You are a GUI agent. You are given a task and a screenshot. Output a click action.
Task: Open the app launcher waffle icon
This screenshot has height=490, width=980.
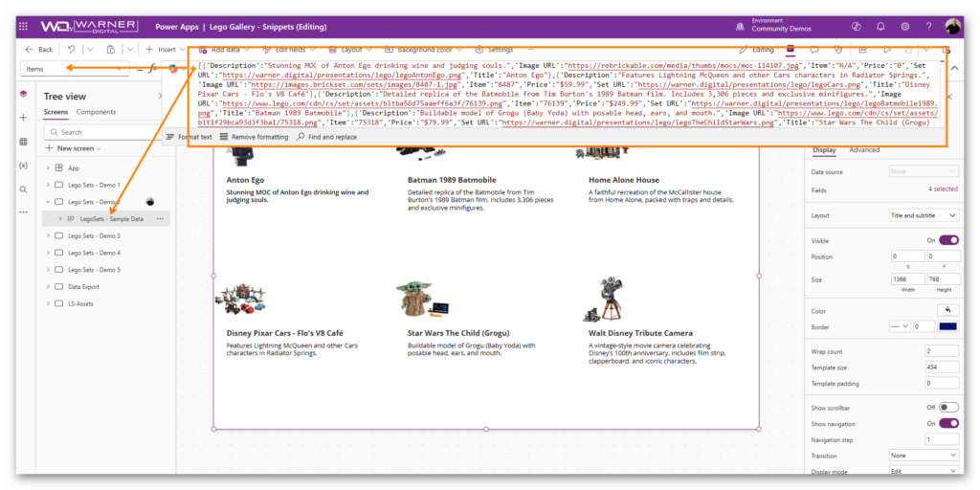click(24, 27)
